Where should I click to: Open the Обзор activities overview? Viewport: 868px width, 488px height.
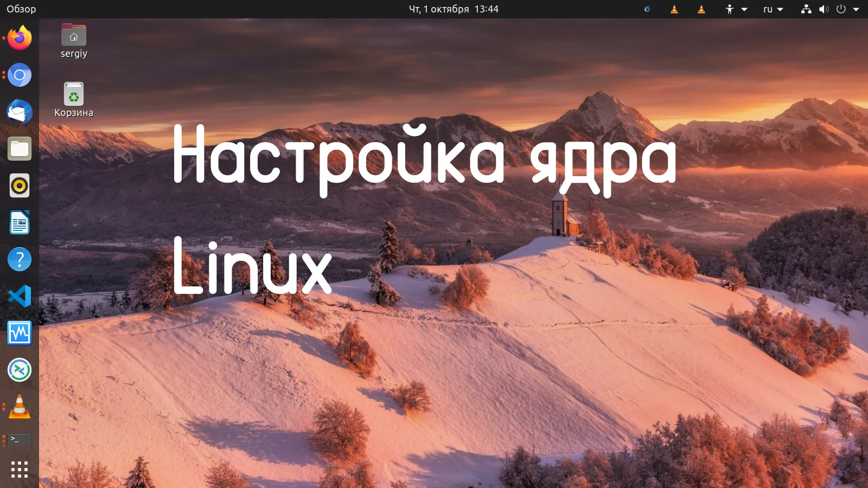[21, 9]
